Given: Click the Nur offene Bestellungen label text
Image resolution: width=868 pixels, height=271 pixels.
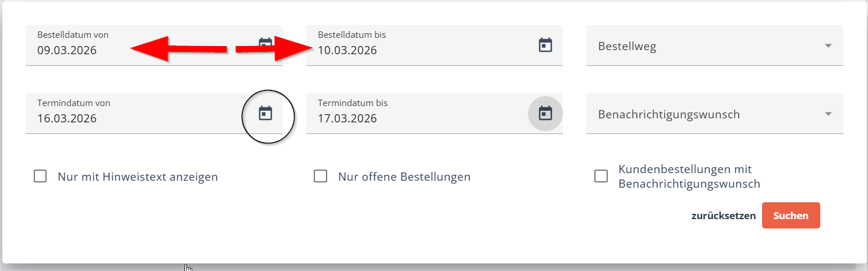Looking at the screenshot, I should point(404,177).
